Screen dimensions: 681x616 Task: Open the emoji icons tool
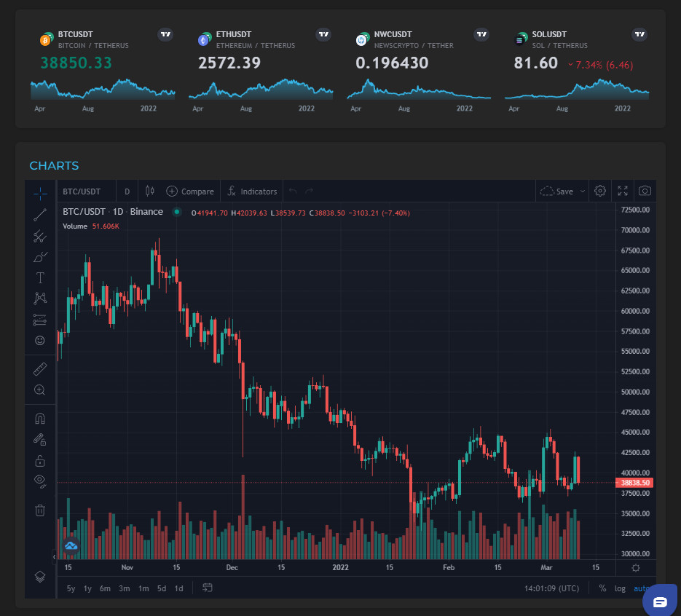(x=40, y=341)
